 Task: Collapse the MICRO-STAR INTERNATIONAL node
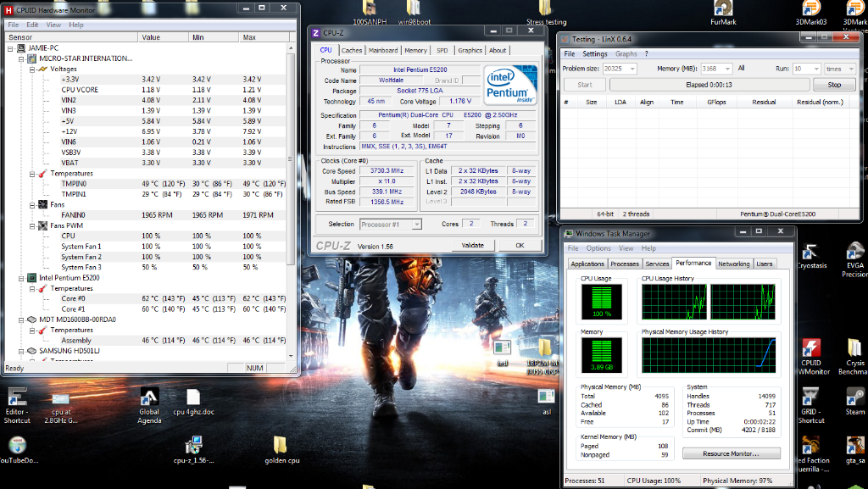point(21,58)
